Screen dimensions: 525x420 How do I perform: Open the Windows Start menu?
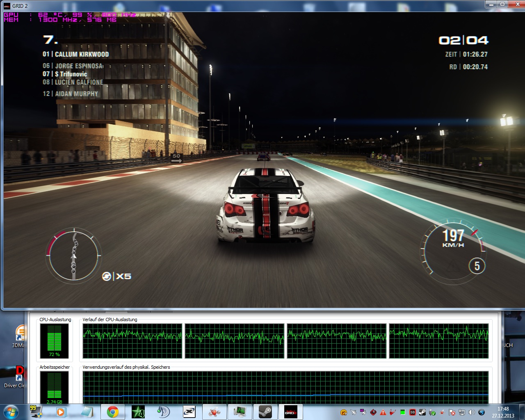10,412
